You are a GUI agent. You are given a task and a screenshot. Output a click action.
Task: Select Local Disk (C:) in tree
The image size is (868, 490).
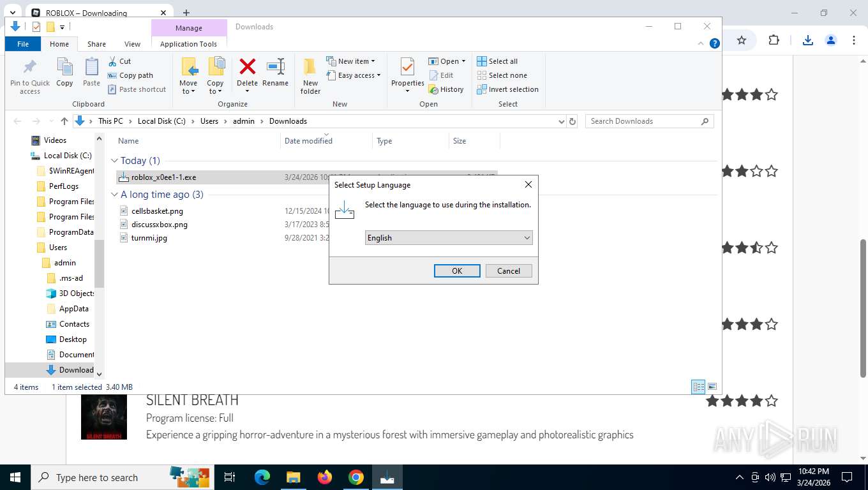coord(68,156)
